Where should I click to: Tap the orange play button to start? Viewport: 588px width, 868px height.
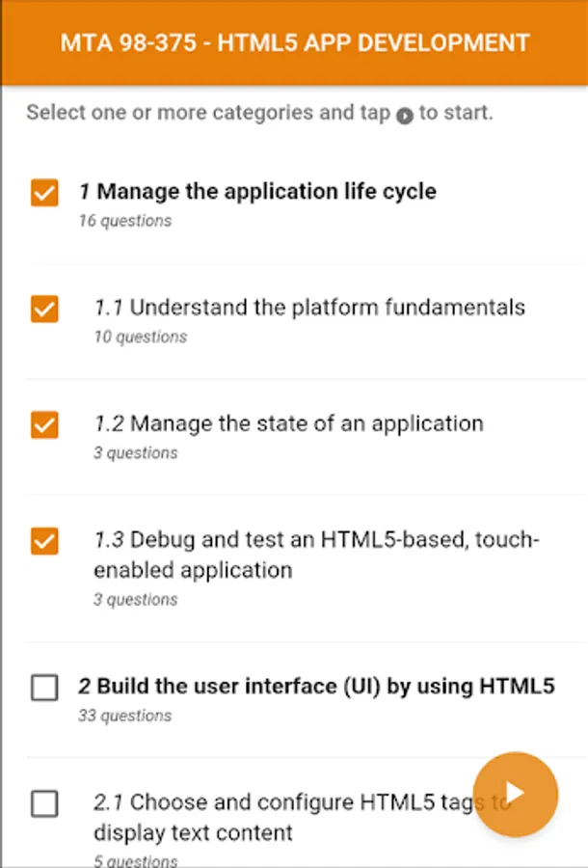516,794
